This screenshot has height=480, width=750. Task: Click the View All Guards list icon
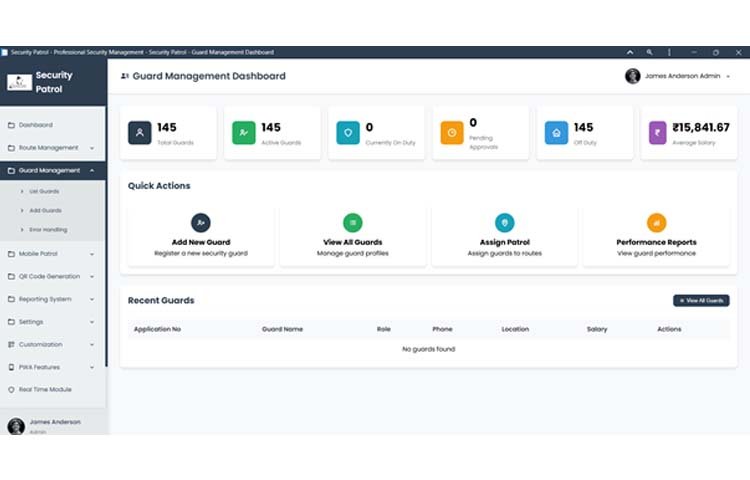coord(353,223)
